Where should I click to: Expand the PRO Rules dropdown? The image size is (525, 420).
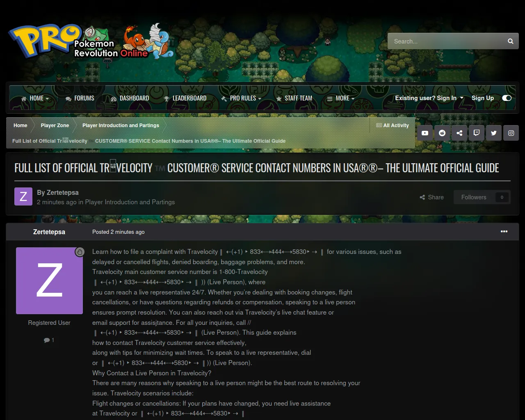click(241, 98)
